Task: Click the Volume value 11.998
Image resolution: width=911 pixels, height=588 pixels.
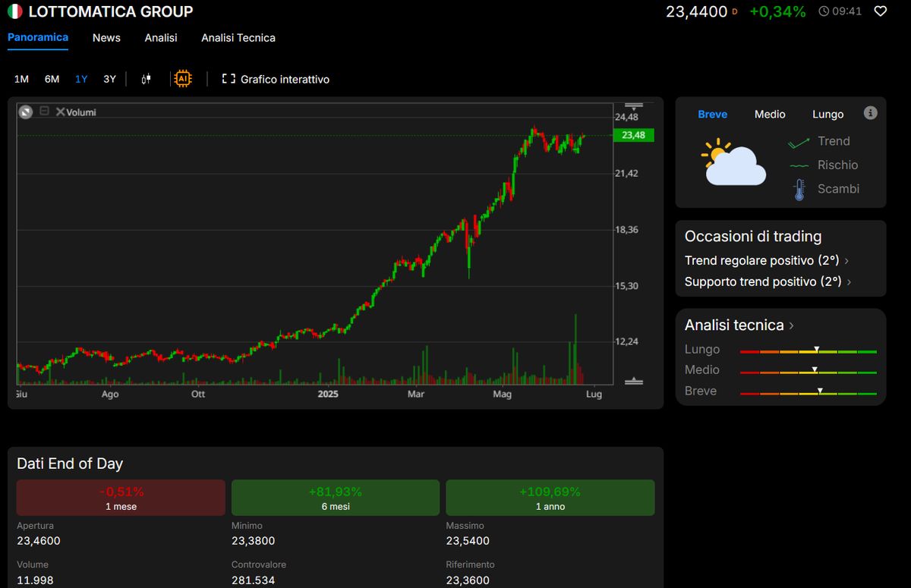Action: click(x=35, y=580)
